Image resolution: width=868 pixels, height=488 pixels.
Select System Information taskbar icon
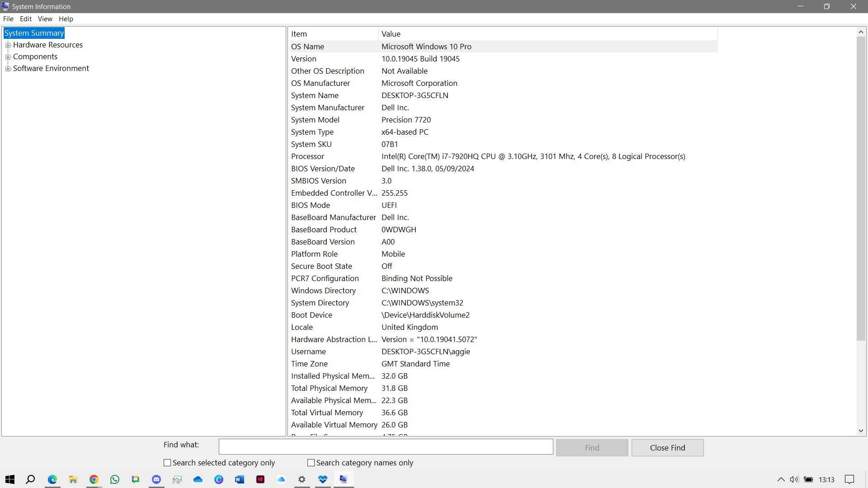(x=344, y=479)
